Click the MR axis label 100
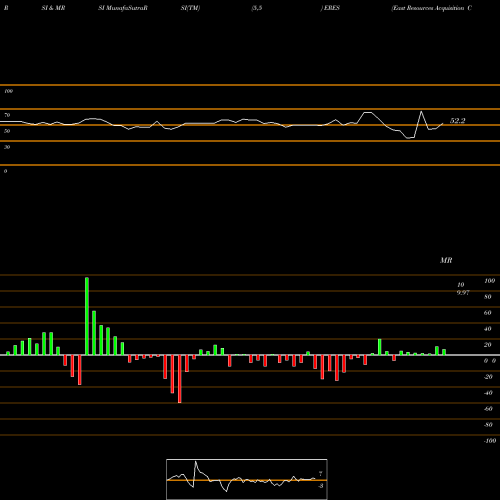 click(x=490, y=281)
